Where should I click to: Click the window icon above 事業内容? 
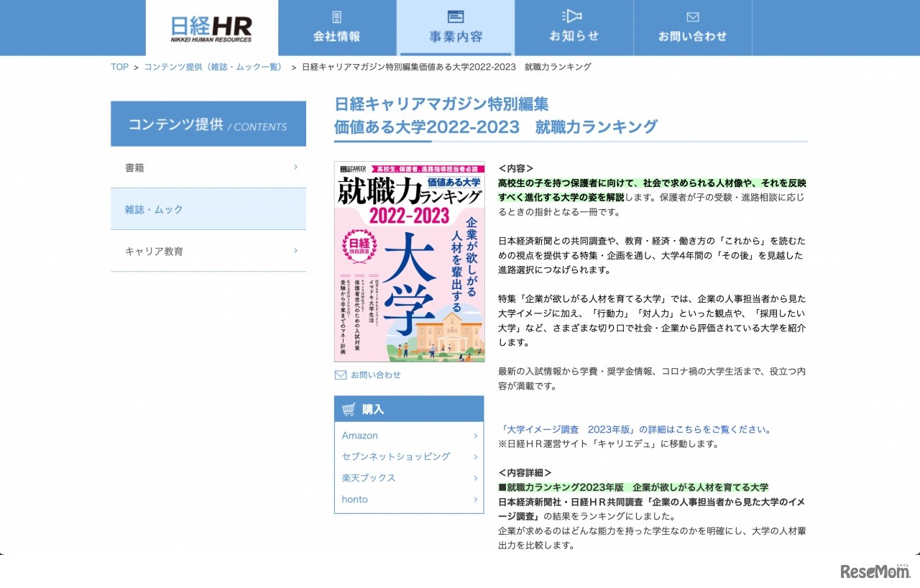(456, 17)
